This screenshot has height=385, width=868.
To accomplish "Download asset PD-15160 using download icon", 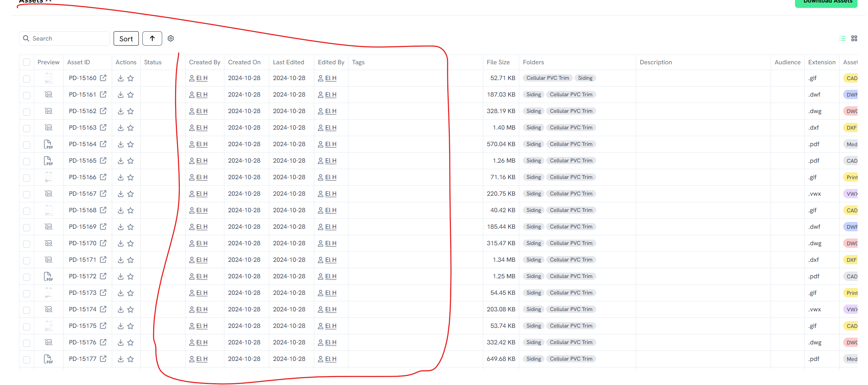I will (121, 78).
